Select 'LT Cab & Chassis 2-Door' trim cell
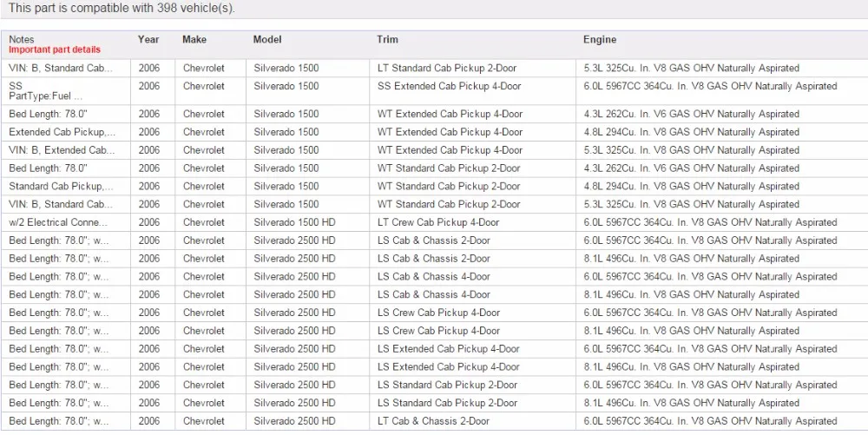868x435 pixels. (x=433, y=421)
